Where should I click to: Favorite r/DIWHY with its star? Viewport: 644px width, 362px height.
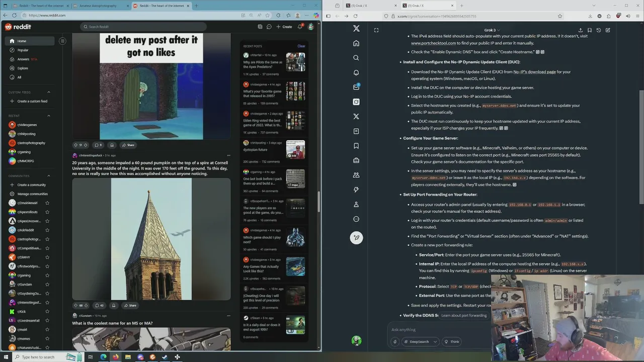(47, 257)
